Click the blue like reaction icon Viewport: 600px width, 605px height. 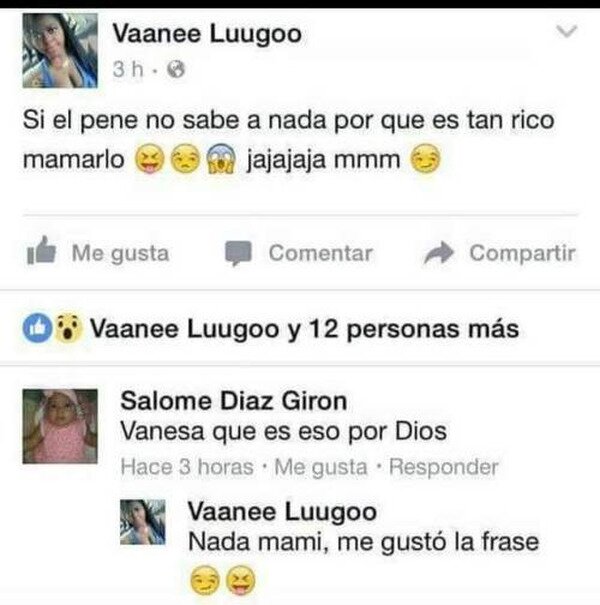[x=37, y=329]
